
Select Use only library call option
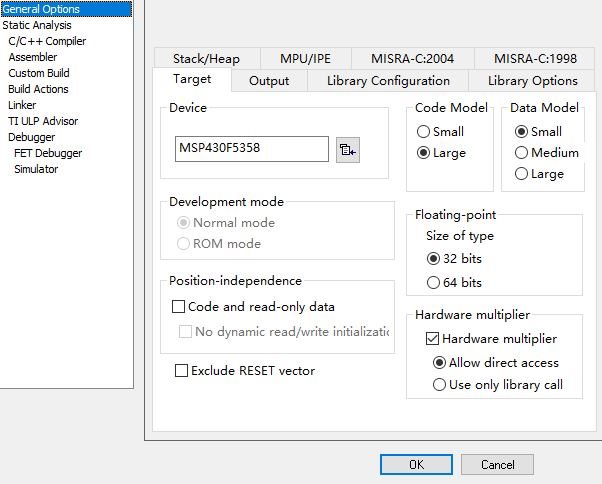point(439,385)
